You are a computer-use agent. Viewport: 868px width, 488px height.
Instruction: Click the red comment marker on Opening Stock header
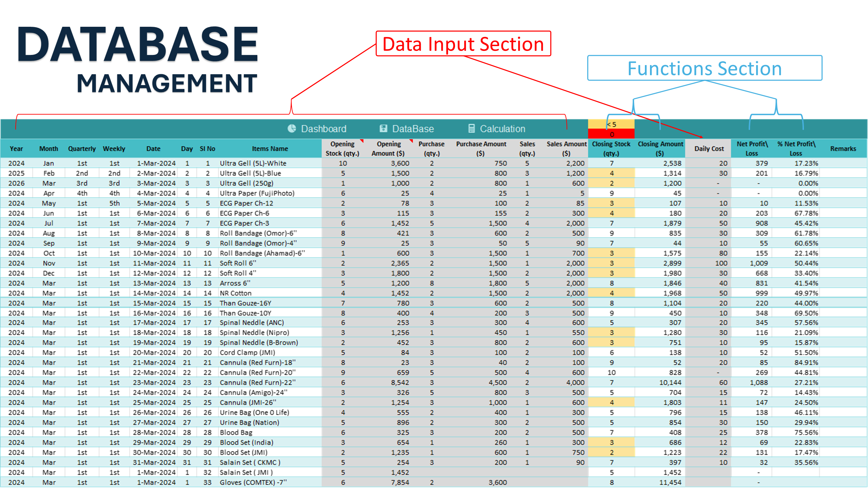(x=362, y=141)
